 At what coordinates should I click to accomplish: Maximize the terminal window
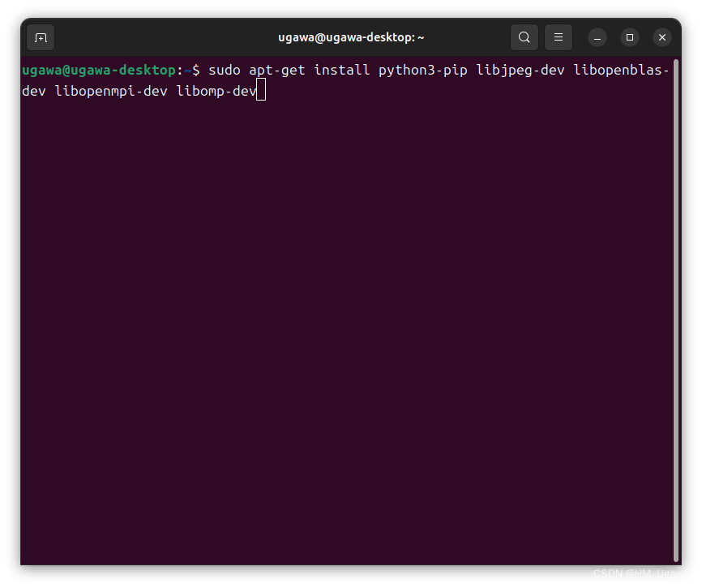coord(630,37)
